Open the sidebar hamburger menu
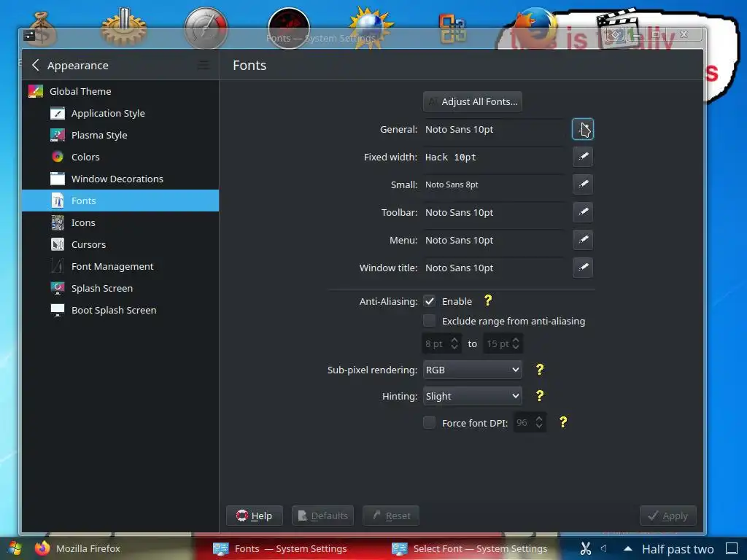 tap(204, 65)
